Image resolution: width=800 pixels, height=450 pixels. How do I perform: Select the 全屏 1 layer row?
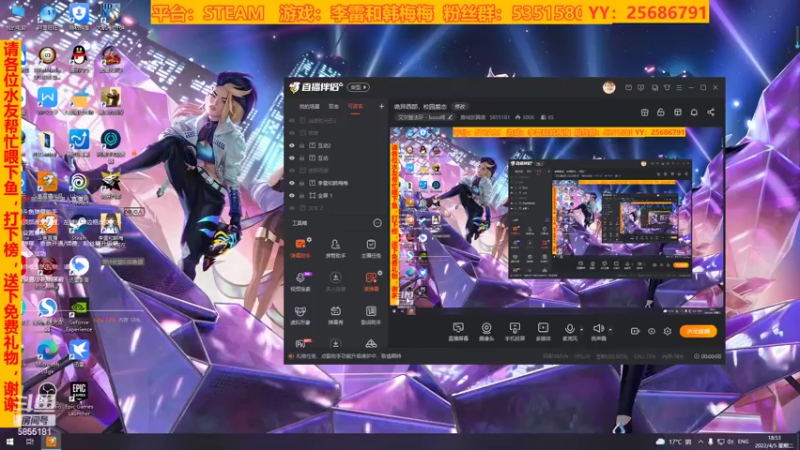tap(336, 195)
